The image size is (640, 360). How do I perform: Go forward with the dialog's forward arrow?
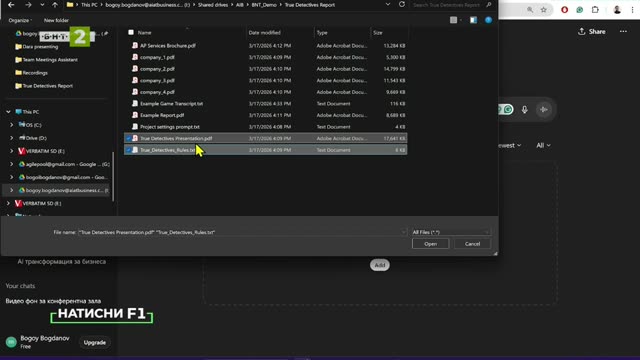[x=28, y=5]
